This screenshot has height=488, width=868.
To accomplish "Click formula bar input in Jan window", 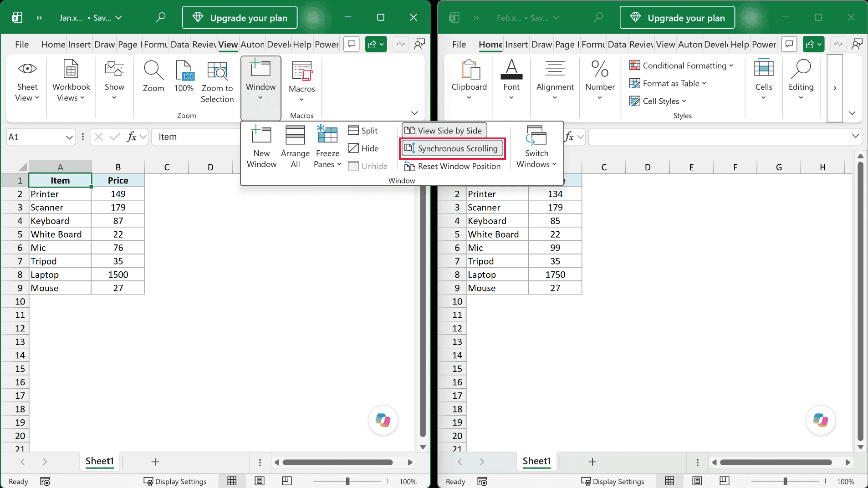I will (196, 137).
